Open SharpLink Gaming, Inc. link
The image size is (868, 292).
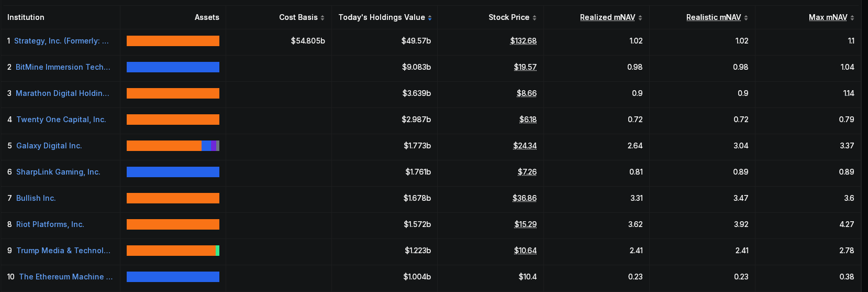[x=58, y=172]
